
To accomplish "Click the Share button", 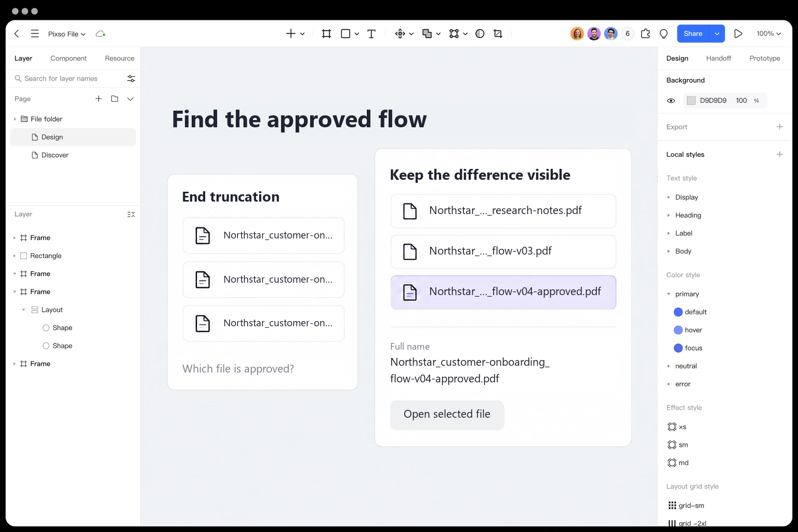I will click(x=693, y=34).
